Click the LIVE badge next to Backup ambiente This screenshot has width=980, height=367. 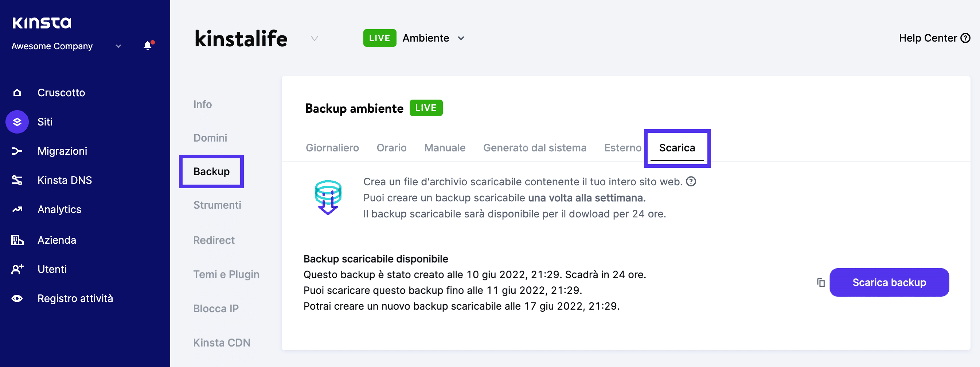pos(426,108)
